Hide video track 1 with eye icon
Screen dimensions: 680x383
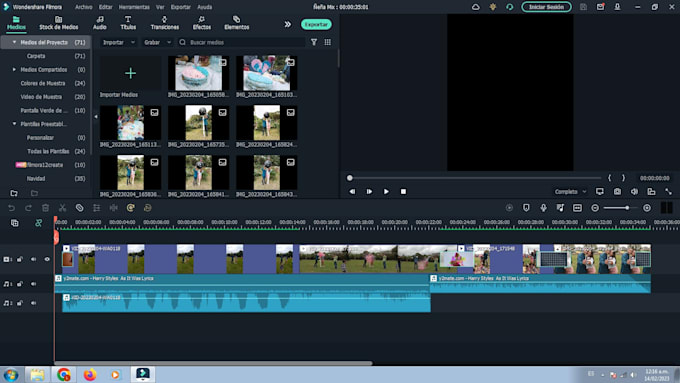pos(47,259)
